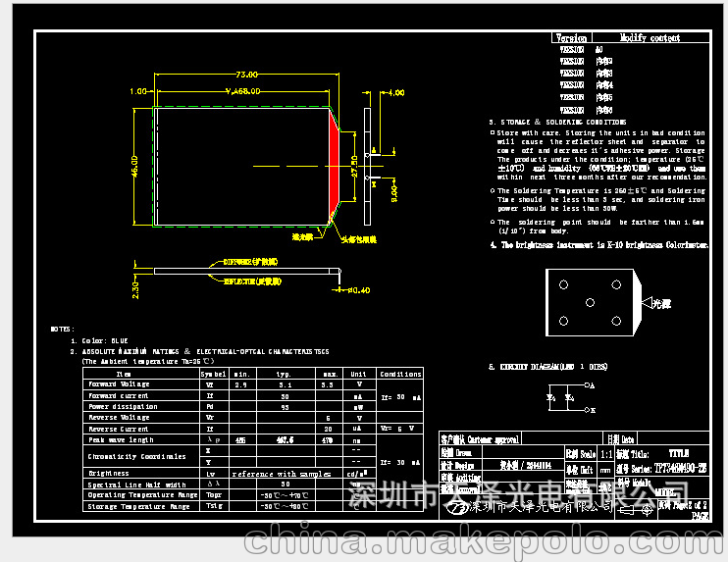Screen dimensions: 728x562
Task: Select the Chromaticity Coordinates row label
Action: point(137,457)
